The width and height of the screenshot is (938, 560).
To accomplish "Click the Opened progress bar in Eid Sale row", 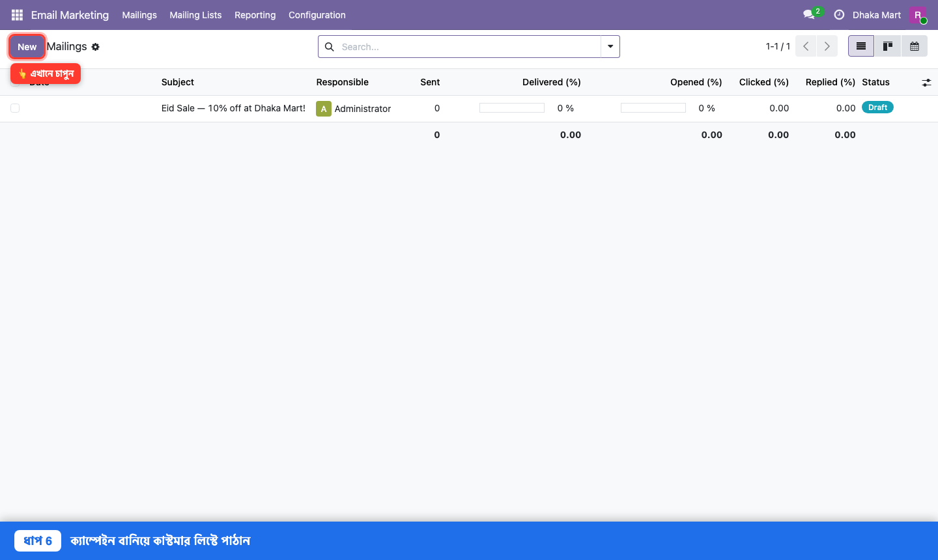I will (653, 108).
